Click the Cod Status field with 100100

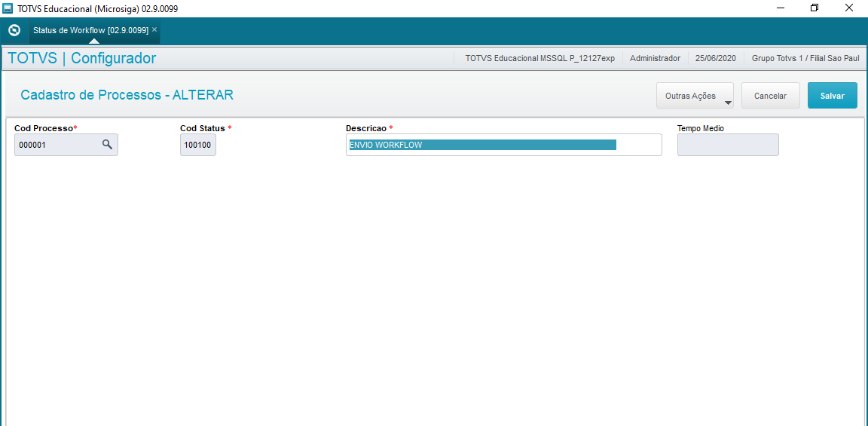point(197,145)
